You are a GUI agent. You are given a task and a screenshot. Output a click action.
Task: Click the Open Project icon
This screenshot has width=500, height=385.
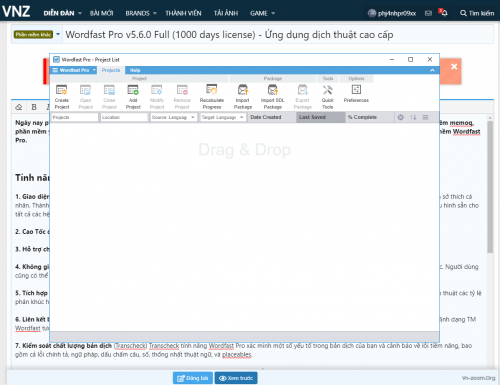click(x=85, y=90)
